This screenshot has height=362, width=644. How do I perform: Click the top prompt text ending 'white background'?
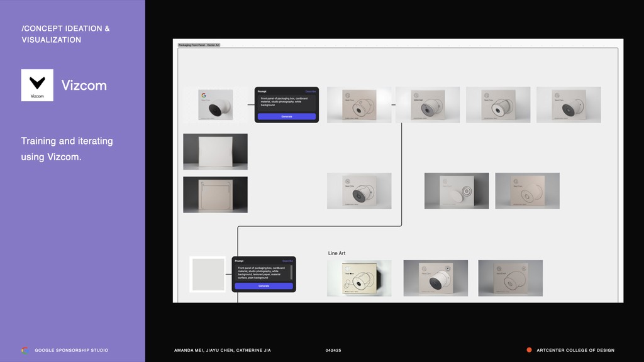coord(284,102)
